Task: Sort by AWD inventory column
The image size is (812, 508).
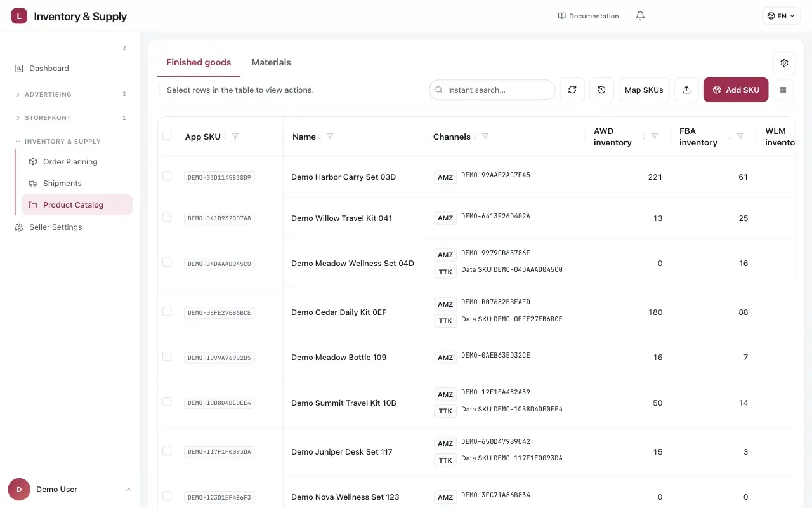Action: point(645,137)
